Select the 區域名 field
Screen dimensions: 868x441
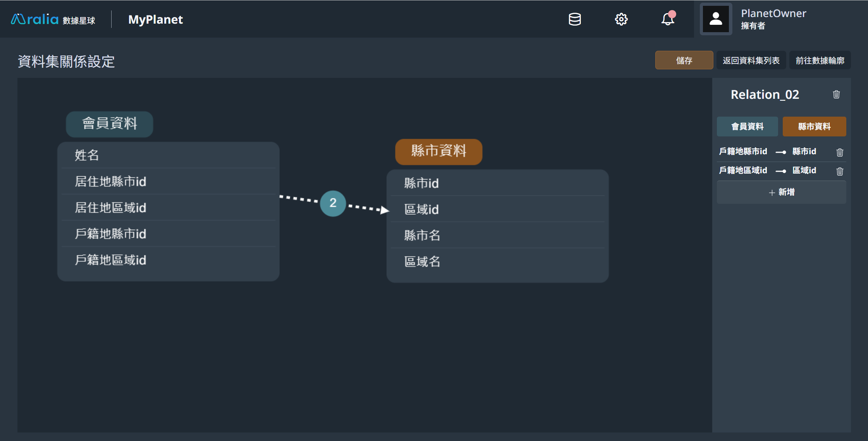[x=498, y=262]
